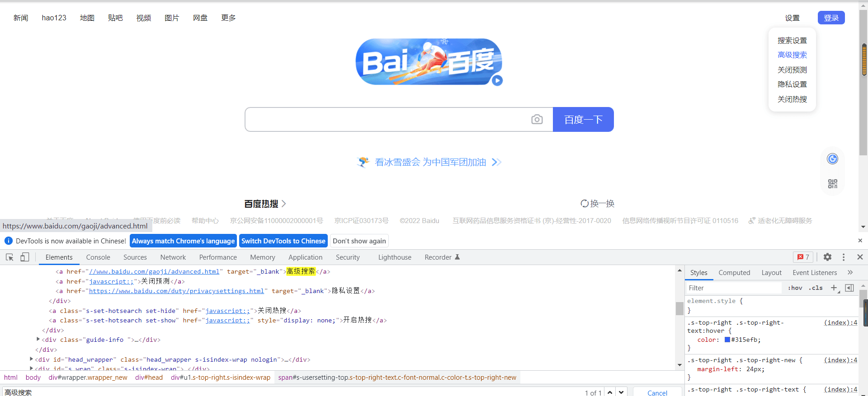Toggle the device toolbar icon
Image resolution: width=868 pixels, height=396 pixels.
pyautogui.click(x=24, y=257)
